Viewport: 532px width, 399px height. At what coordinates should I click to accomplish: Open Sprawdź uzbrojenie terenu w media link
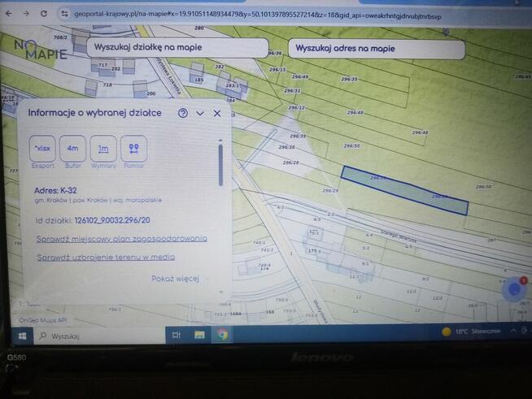[106, 258]
